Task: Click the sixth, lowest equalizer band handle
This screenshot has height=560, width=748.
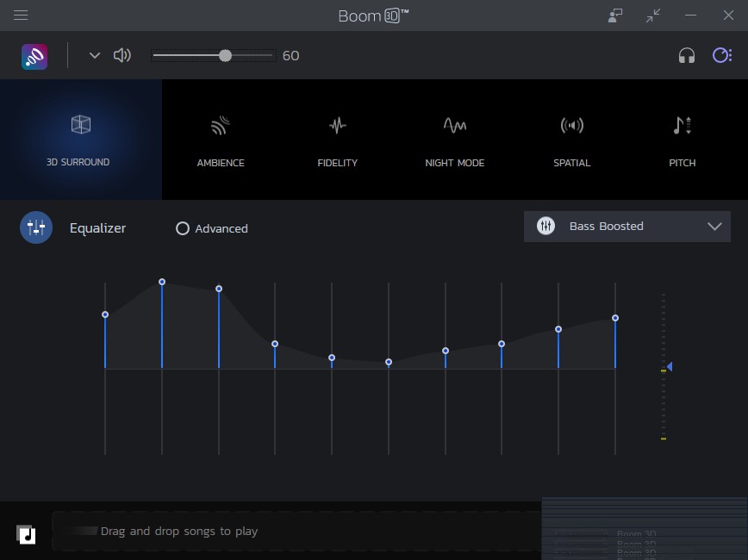Action: coord(389,362)
